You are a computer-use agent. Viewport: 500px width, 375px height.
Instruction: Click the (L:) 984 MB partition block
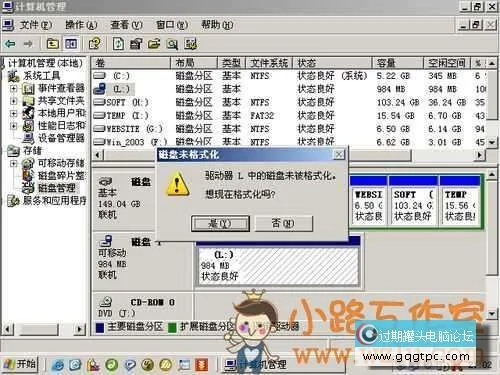279,266
